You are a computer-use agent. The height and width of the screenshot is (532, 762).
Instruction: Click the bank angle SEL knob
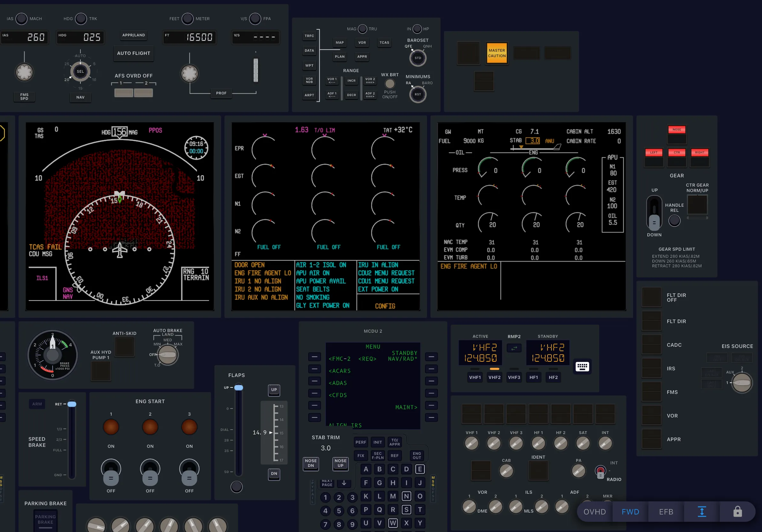tap(80, 71)
